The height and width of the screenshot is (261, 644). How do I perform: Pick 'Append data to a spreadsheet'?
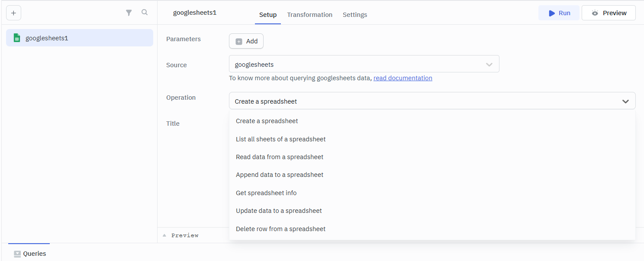point(279,175)
